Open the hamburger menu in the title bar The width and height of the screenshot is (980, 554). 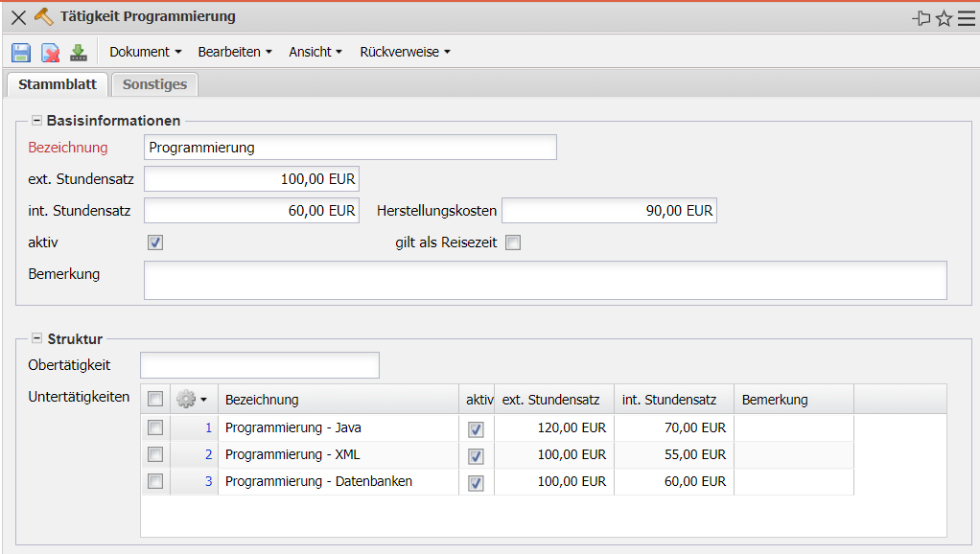pos(966,18)
